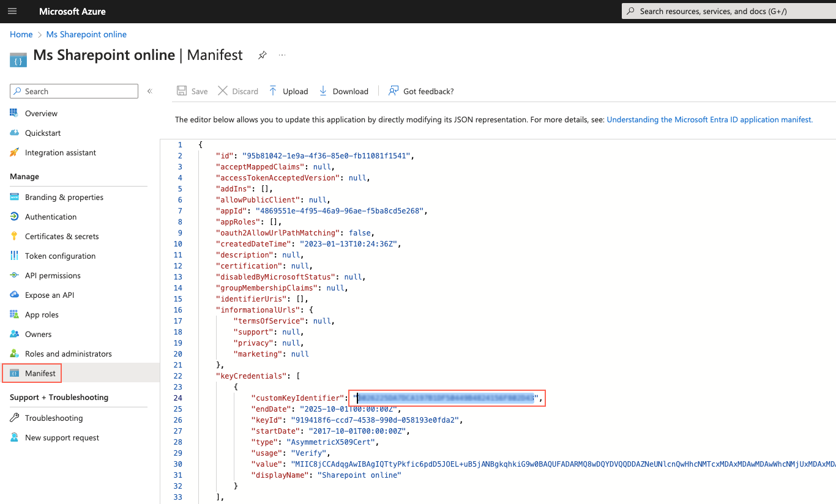
Task: Click the Manifest page header icon
Action: (18, 59)
